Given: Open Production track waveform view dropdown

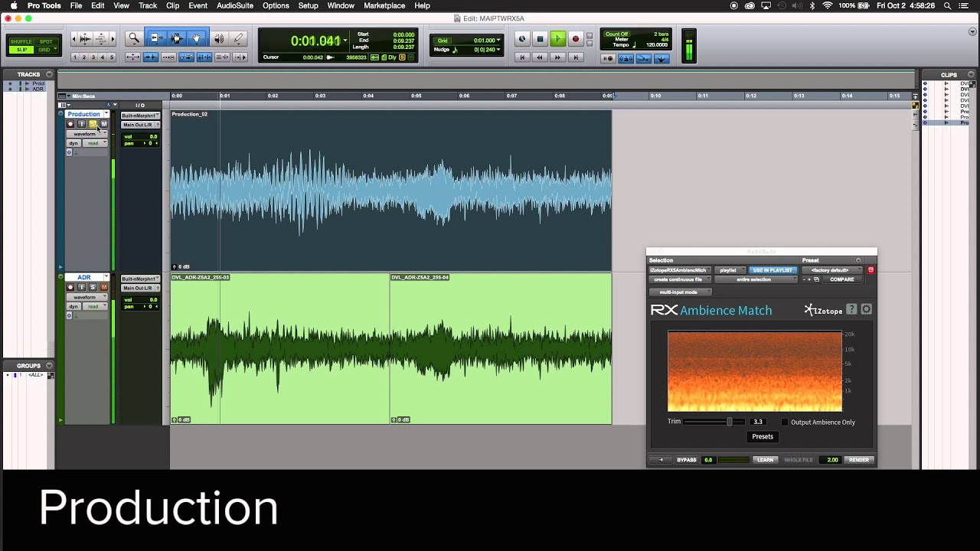Looking at the screenshot, I should coord(87,134).
